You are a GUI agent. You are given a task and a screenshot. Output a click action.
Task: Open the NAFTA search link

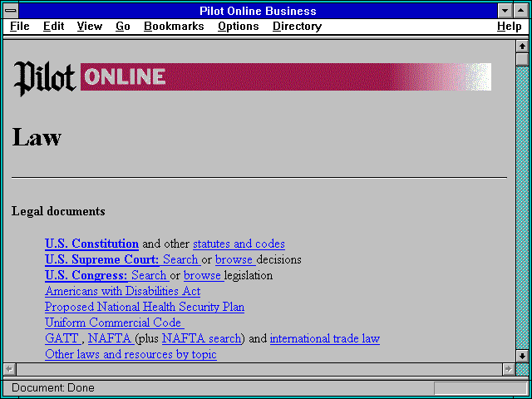[201, 338]
